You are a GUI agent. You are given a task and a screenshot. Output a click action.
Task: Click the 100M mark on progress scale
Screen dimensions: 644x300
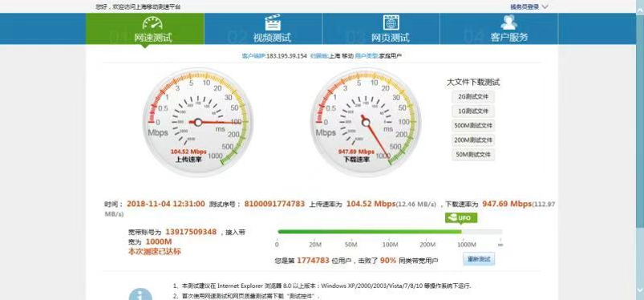(390, 245)
